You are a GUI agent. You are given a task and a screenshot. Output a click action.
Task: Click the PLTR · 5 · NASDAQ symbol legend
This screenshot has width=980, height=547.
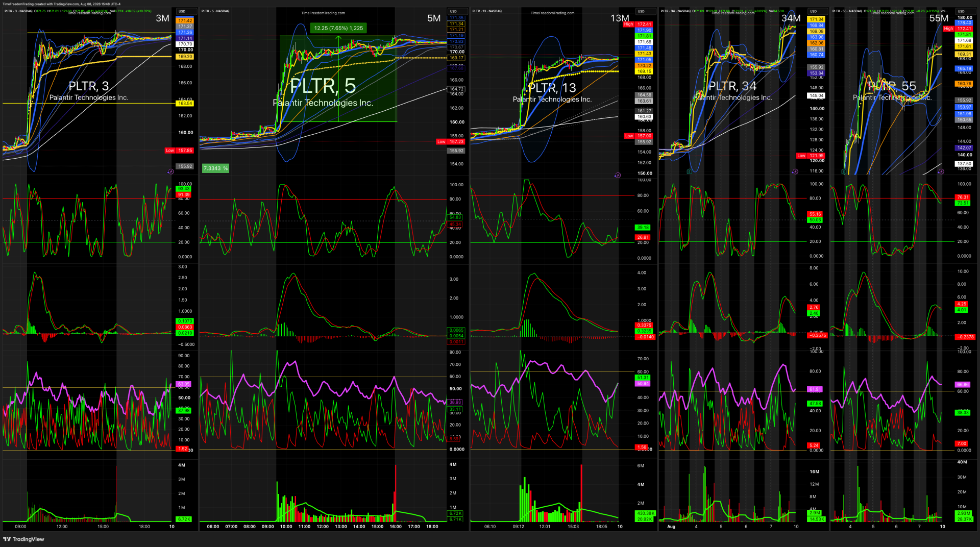click(215, 11)
